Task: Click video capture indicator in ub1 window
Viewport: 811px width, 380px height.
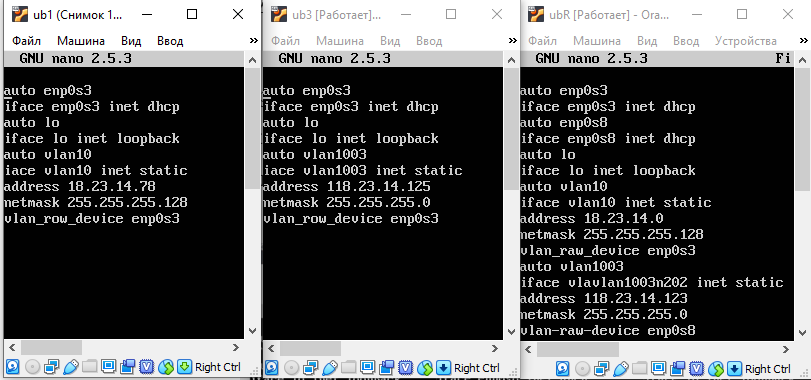Action: [x=127, y=367]
